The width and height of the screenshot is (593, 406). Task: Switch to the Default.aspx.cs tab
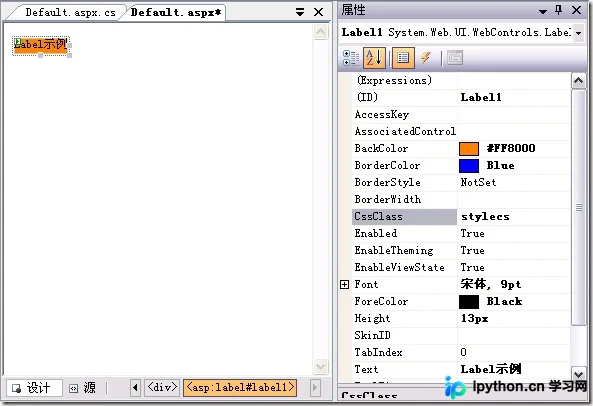[x=70, y=12]
